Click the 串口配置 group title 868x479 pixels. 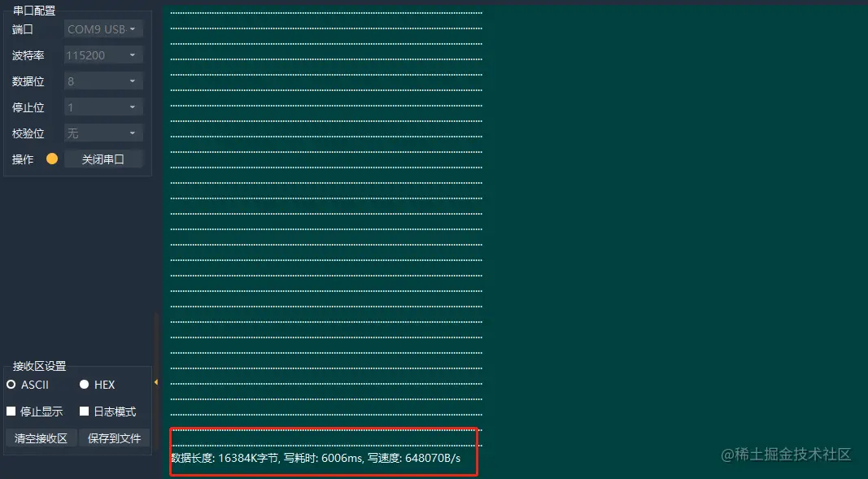[x=34, y=11]
